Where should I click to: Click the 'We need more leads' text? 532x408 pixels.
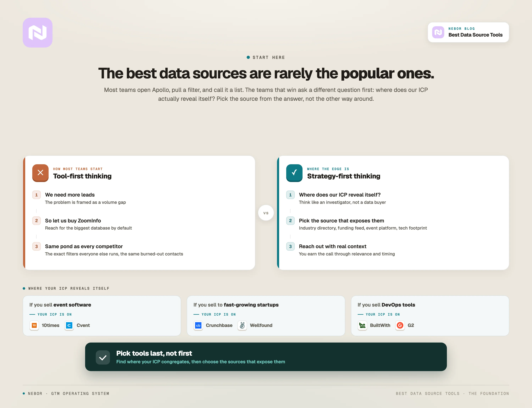coord(70,195)
